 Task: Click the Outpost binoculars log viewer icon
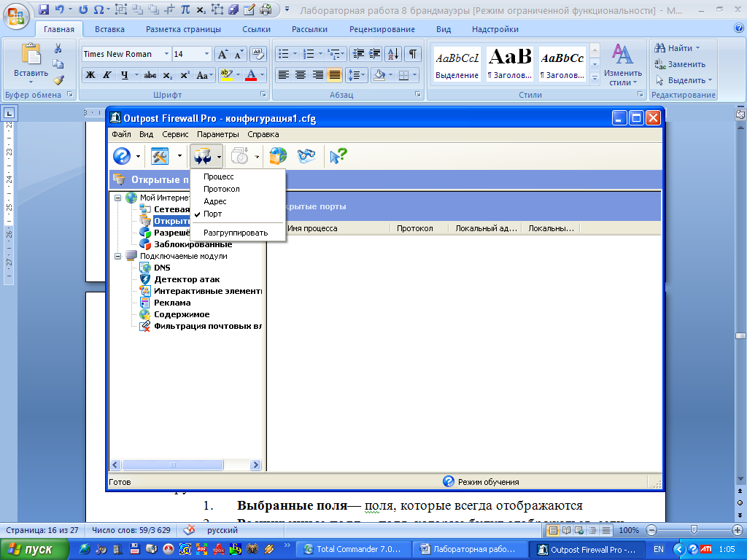pyautogui.click(x=306, y=156)
